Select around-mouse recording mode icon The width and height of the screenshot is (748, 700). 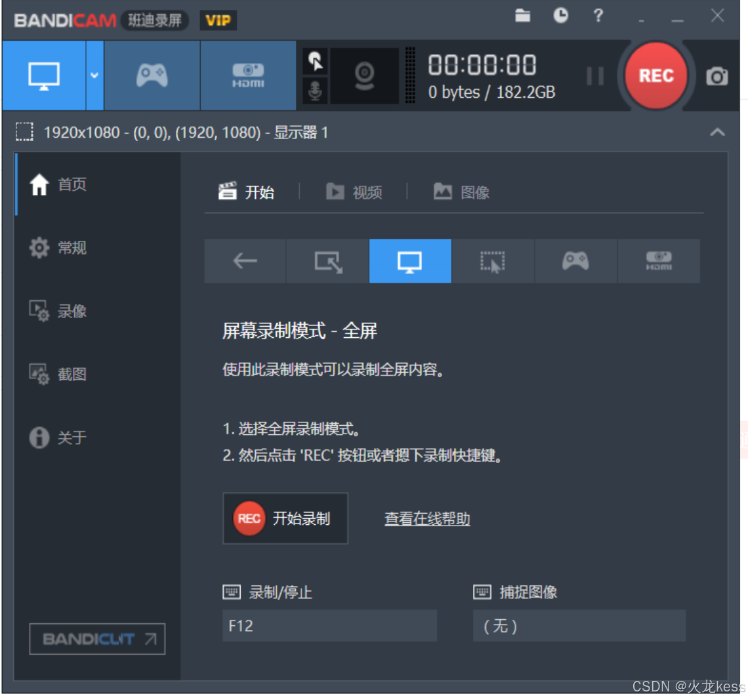493,261
